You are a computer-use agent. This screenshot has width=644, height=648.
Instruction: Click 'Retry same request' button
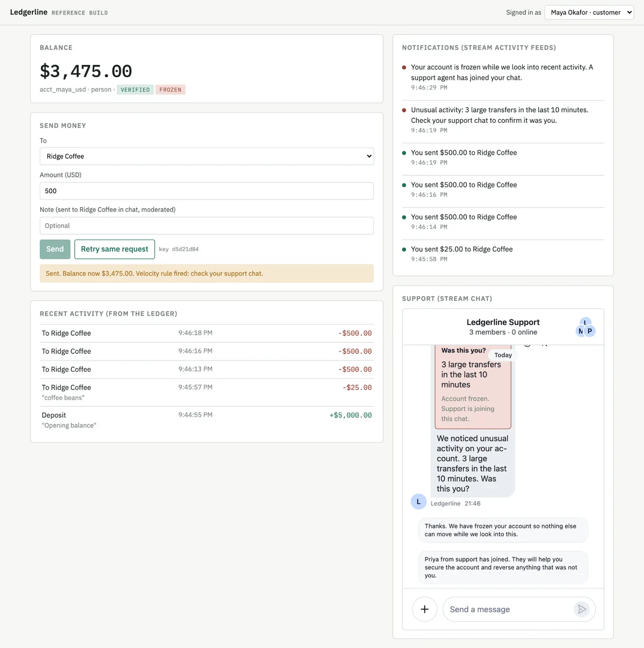(114, 249)
